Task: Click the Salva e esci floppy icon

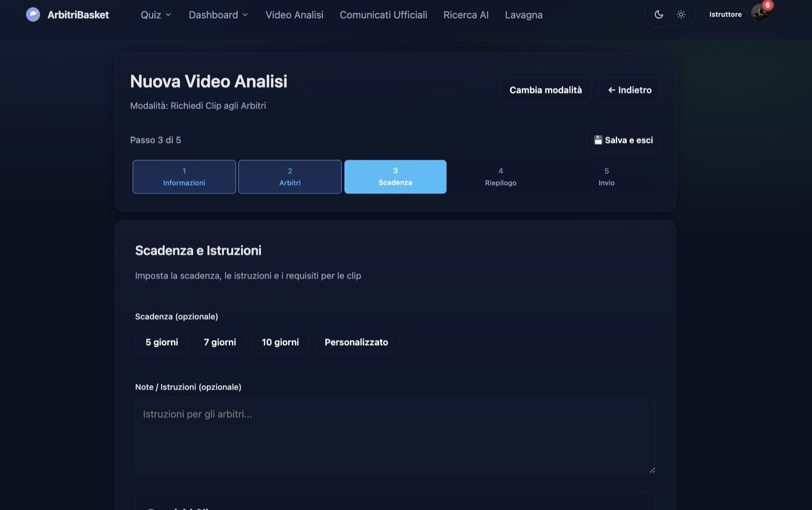Action: click(x=598, y=140)
